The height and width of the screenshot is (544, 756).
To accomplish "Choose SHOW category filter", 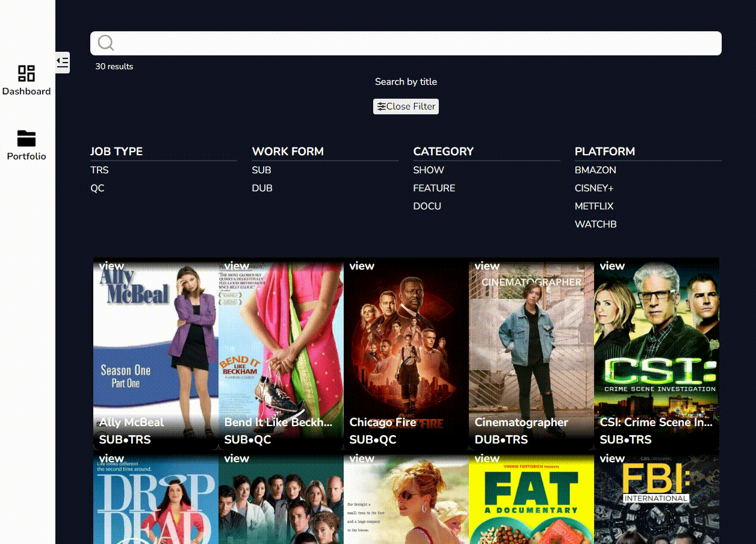I will tap(429, 170).
